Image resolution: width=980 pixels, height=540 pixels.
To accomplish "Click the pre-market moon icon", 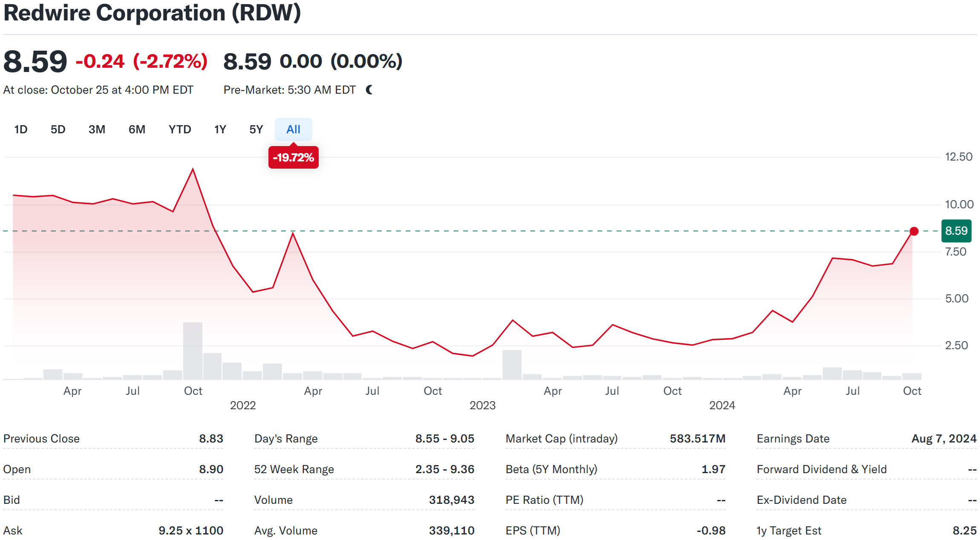I will [x=369, y=90].
